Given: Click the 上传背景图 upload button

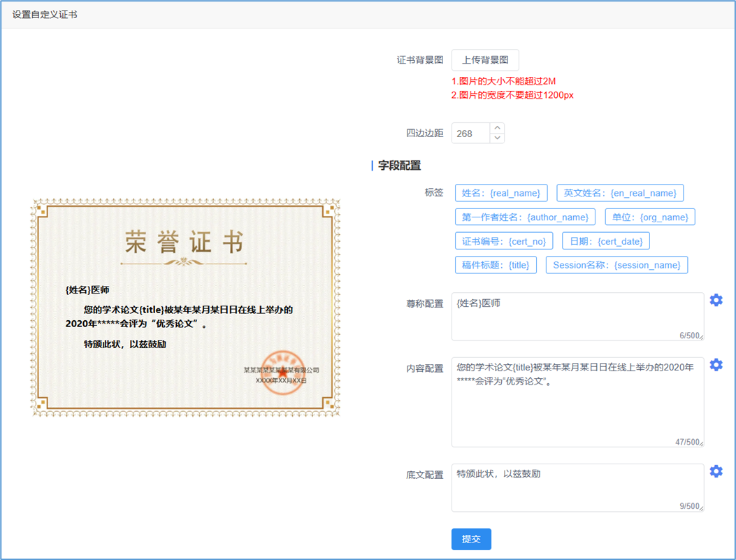Looking at the screenshot, I should (485, 60).
